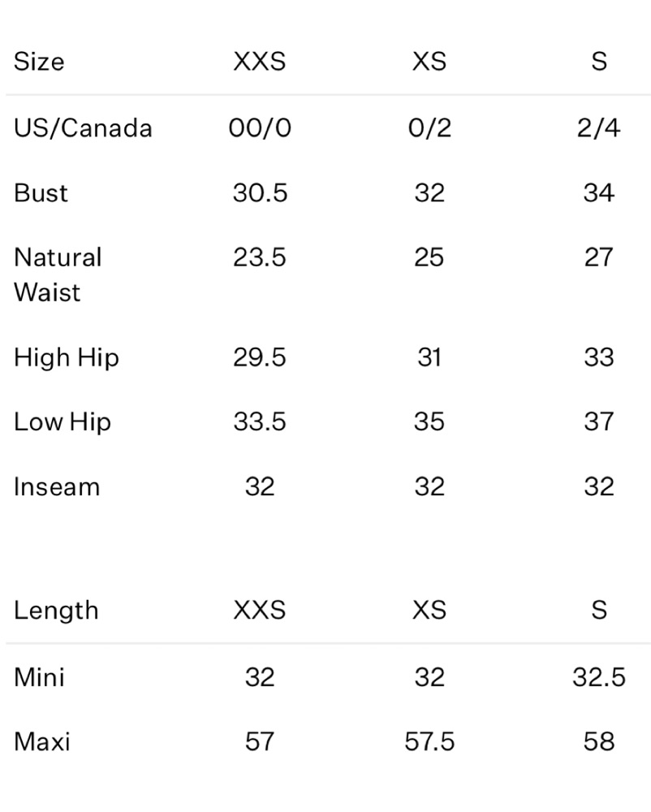Click US/Canada size 00/0
Image resolution: width=651 pixels, height=812 pixels.
260,128
